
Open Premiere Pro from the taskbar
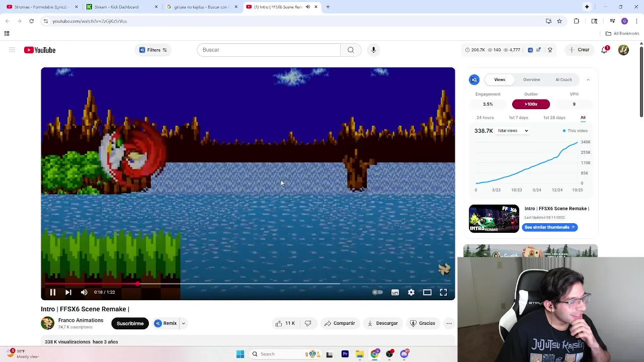[345, 354]
